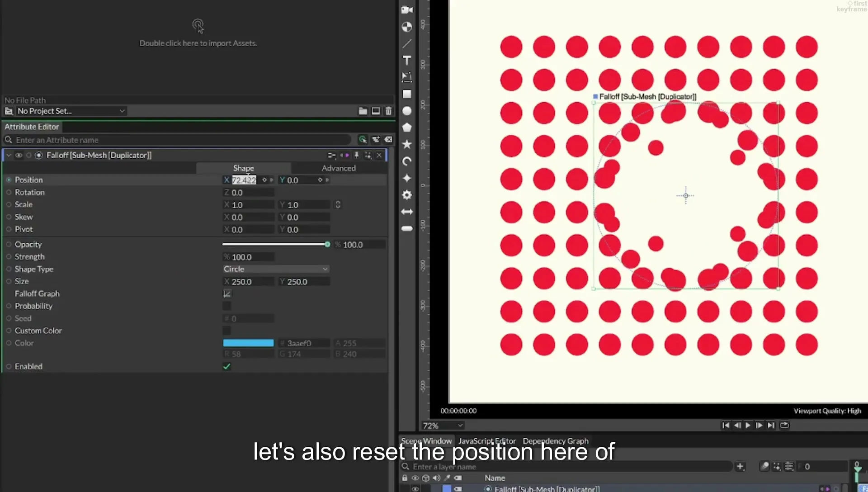
Task: Select the Polygon shape tool
Action: point(407,128)
